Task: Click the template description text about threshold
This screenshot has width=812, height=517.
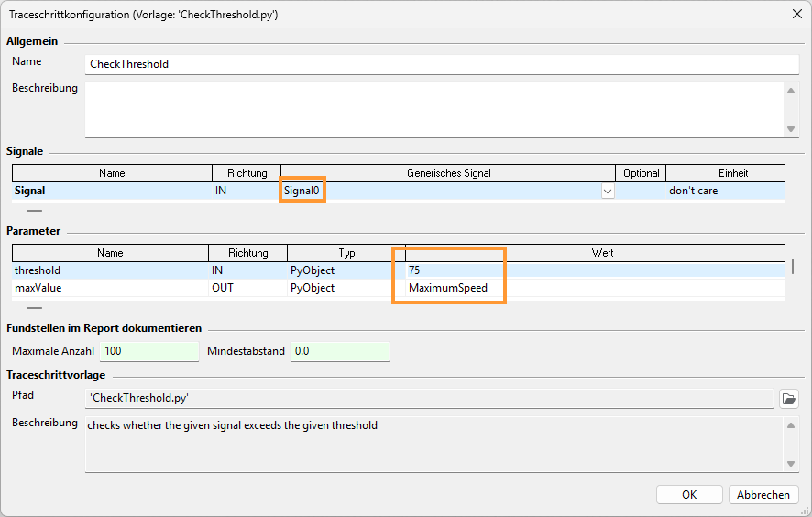Action: point(233,425)
